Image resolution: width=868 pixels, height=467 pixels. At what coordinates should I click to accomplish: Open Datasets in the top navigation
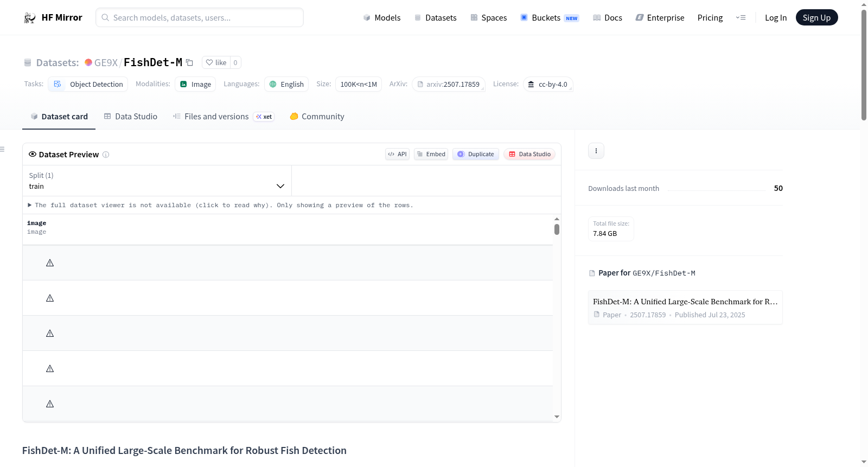[435, 17]
